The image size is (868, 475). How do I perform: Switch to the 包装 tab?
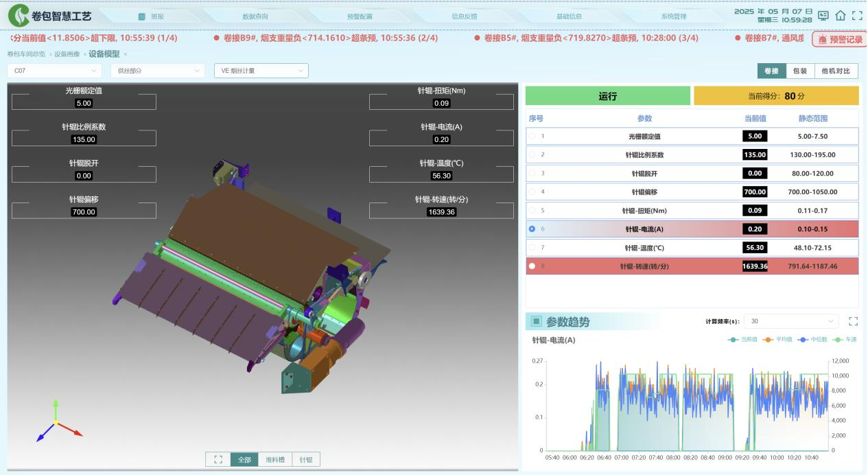pos(799,71)
